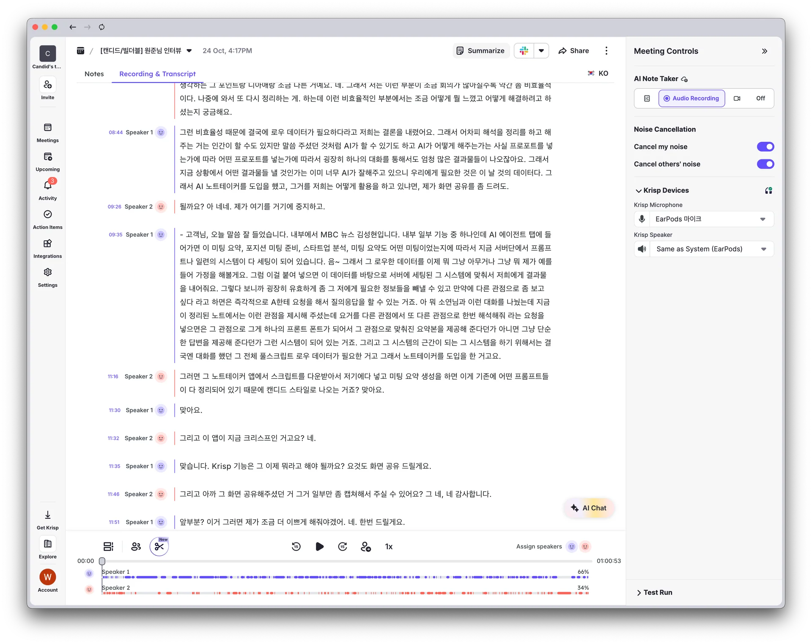This screenshot has width=812, height=644.
Task: Select the Audio Recording mode for AI Note Taker
Action: pyautogui.click(x=691, y=98)
